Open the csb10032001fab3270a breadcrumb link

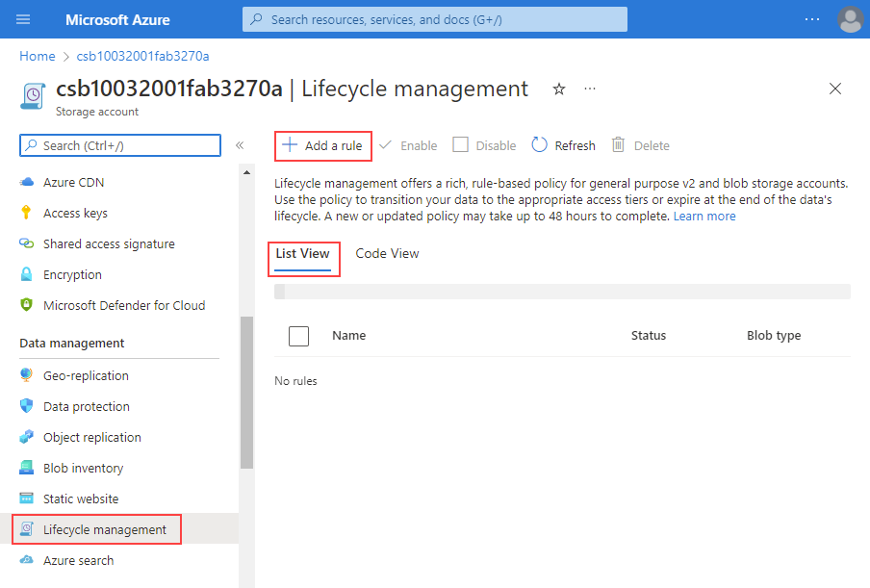pyautogui.click(x=142, y=56)
